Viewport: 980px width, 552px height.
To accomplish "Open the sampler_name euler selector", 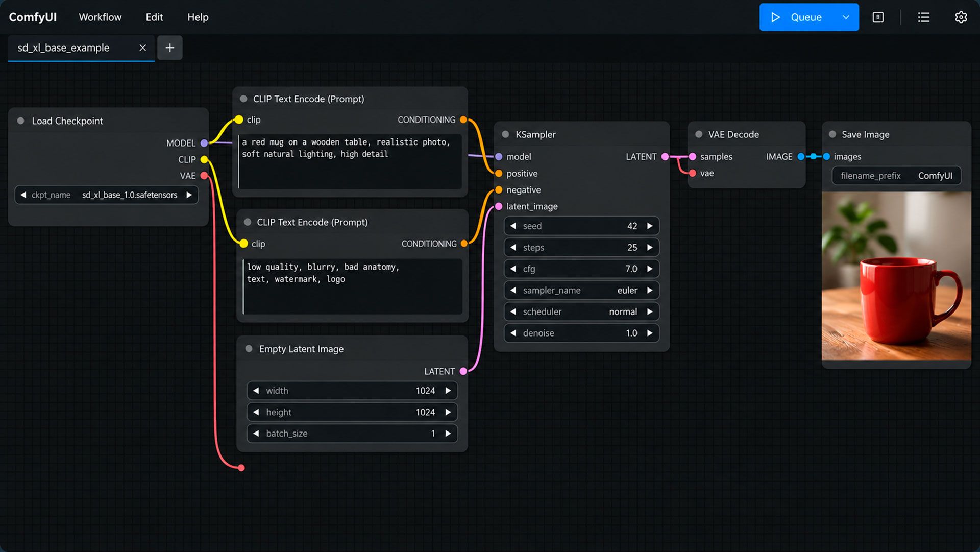I will pyautogui.click(x=581, y=290).
